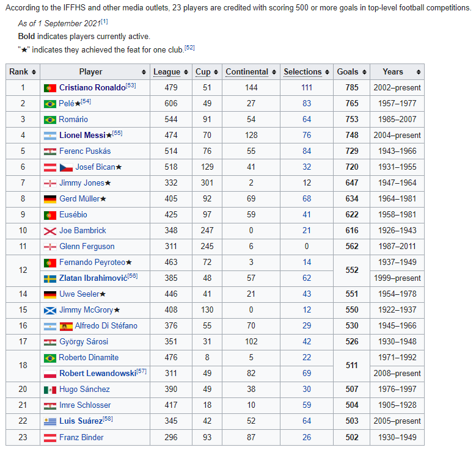Open Selections value 84 for Ferenc Puskás
This screenshot has height=453, width=476.
click(307, 151)
